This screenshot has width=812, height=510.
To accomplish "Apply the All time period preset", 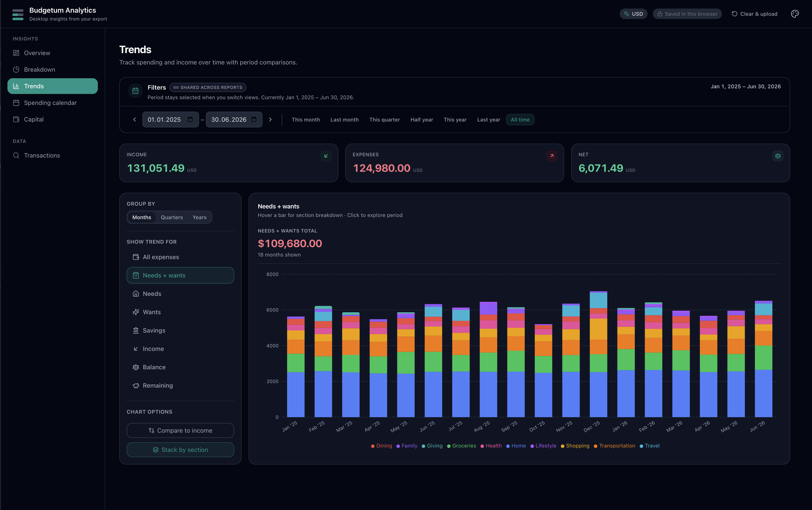I will point(520,119).
